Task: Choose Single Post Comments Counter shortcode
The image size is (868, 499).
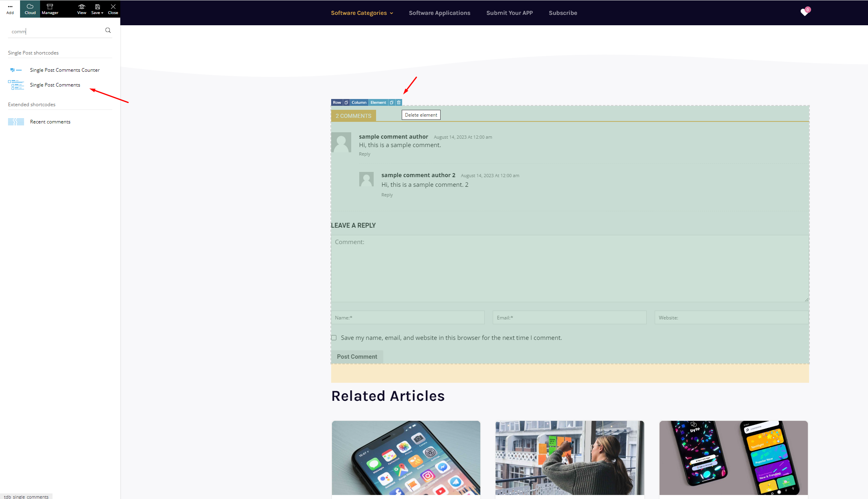Action: point(65,70)
